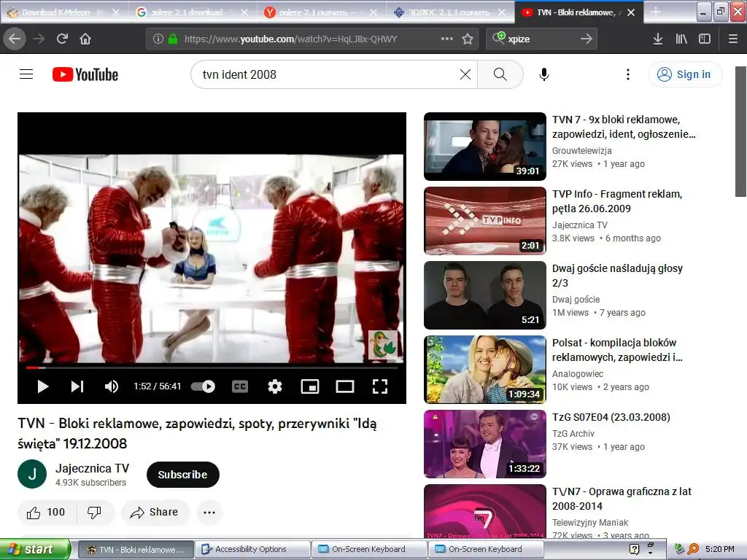Open player settings gear

tap(275, 386)
